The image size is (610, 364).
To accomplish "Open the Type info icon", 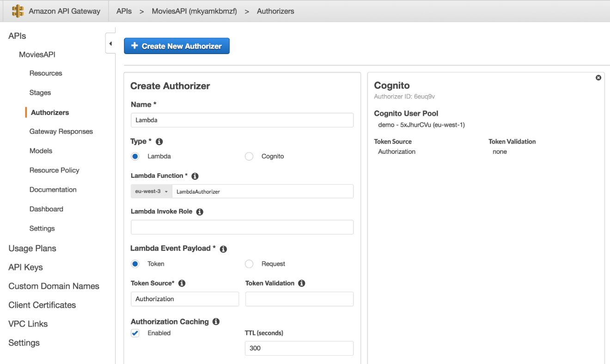I will (159, 142).
